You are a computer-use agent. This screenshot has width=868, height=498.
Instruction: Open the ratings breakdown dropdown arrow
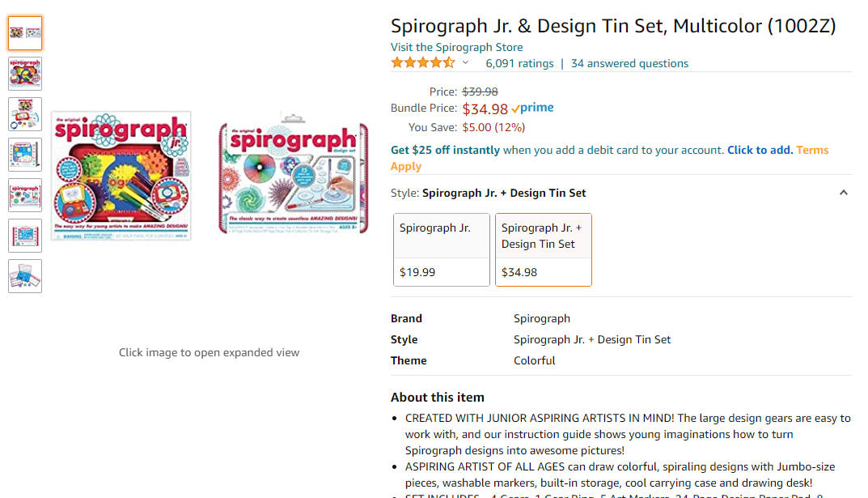tap(466, 62)
